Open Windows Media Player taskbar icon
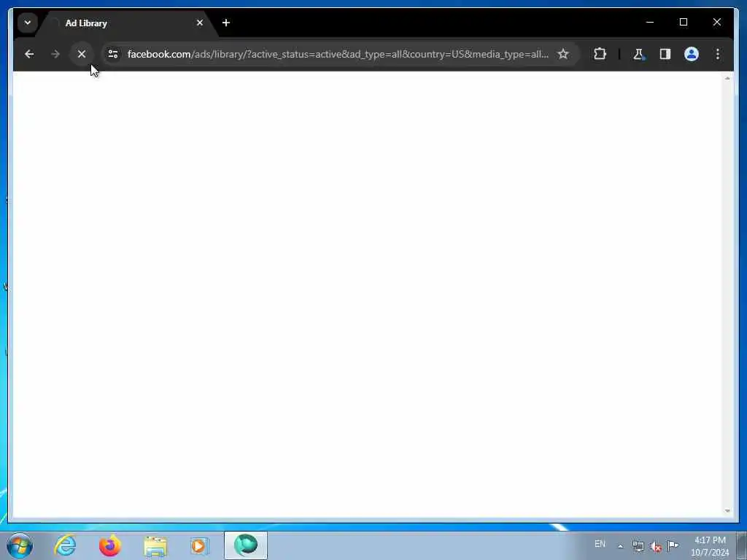 point(199,545)
